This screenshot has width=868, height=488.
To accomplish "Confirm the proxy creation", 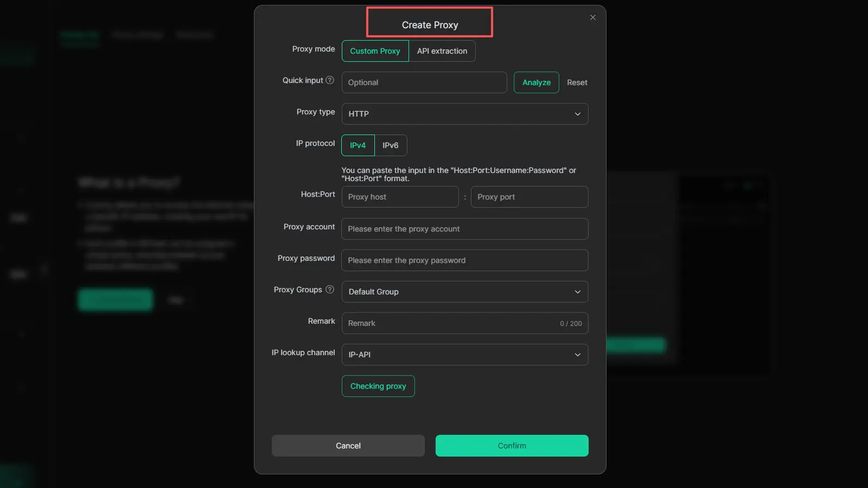I will pyautogui.click(x=512, y=446).
